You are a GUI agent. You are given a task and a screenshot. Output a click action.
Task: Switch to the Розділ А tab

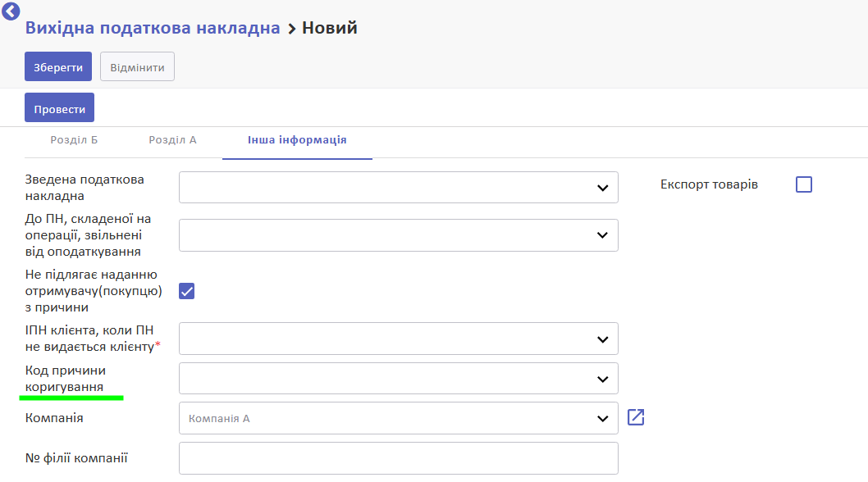(173, 140)
